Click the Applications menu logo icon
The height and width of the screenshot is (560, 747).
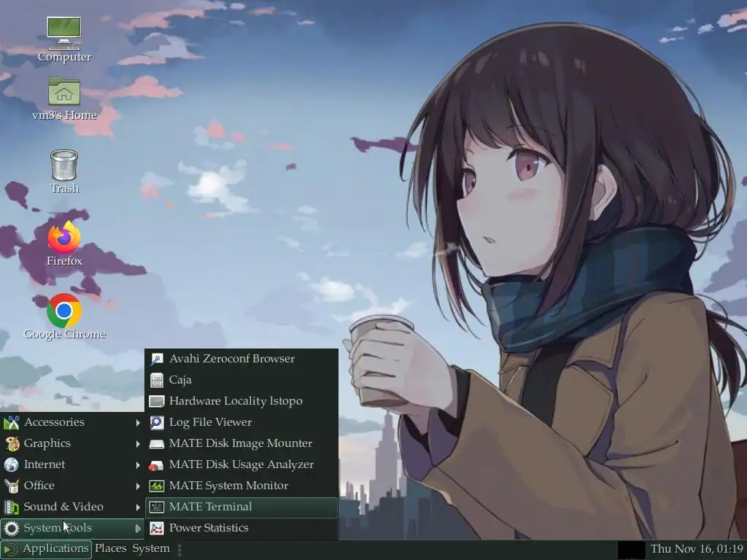pyautogui.click(x=10, y=549)
